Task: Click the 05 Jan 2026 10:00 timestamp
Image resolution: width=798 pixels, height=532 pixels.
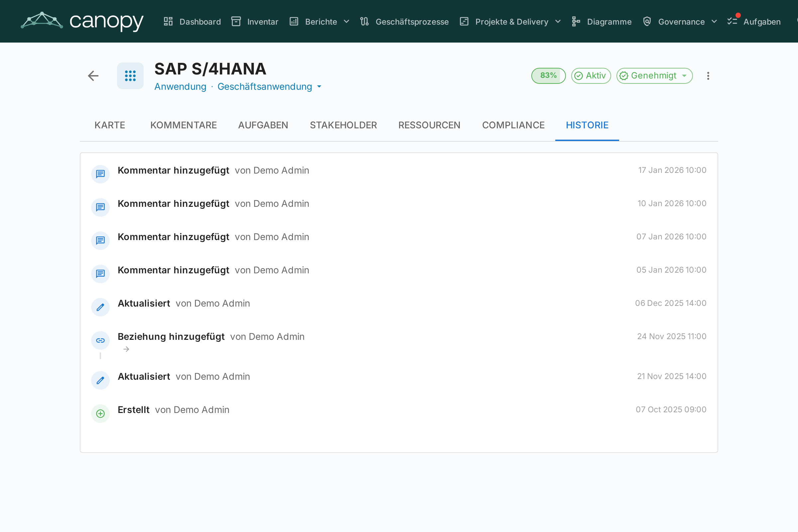Action: [671, 270]
